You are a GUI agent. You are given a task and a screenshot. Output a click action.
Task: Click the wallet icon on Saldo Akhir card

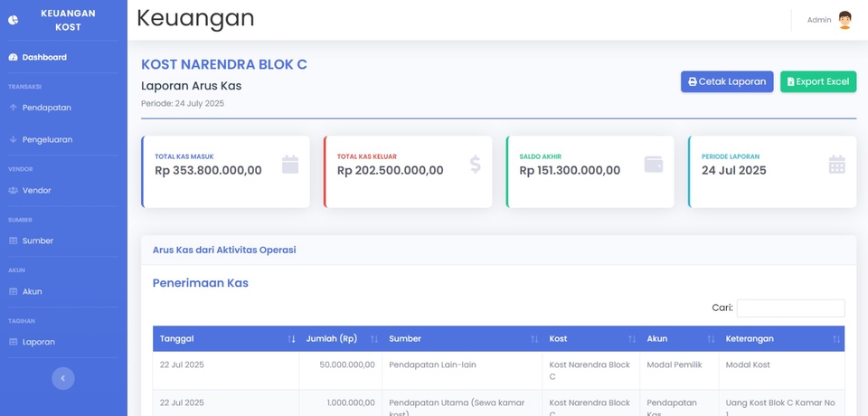click(x=654, y=164)
